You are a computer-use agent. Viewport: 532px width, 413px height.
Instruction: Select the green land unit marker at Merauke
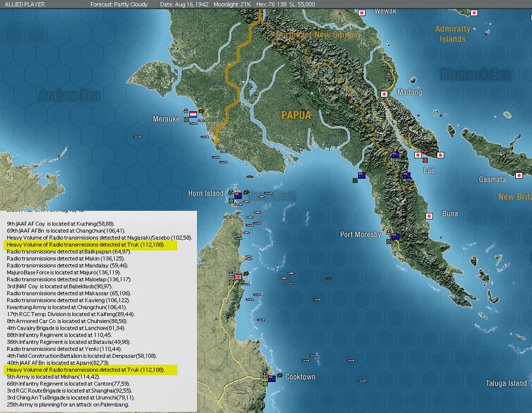(x=186, y=119)
